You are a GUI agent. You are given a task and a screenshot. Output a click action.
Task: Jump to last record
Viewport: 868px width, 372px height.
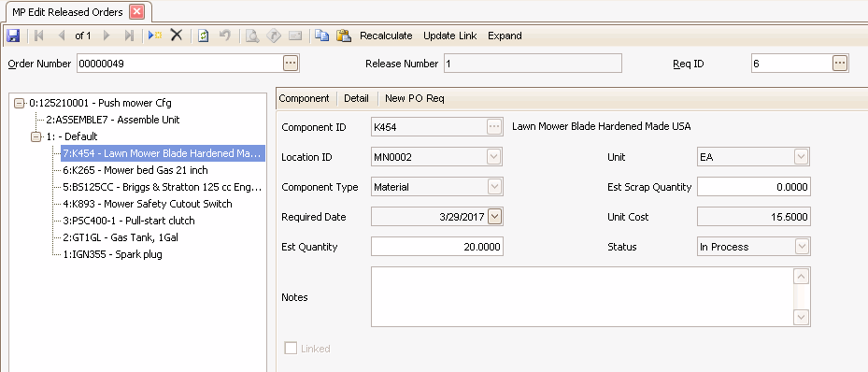tap(129, 36)
